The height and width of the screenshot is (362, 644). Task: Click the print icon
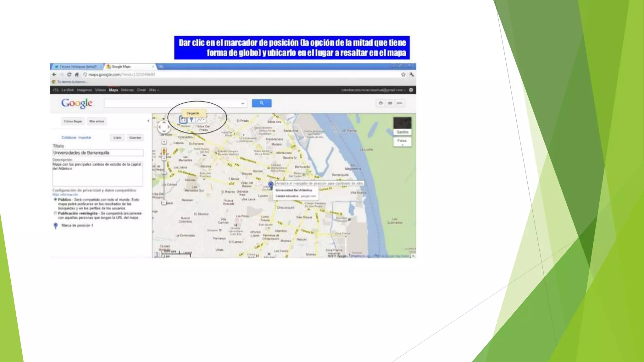pos(381,103)
